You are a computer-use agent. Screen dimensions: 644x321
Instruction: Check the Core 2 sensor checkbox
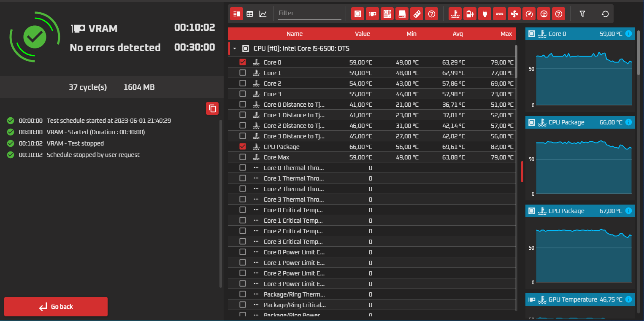point(243,83)
